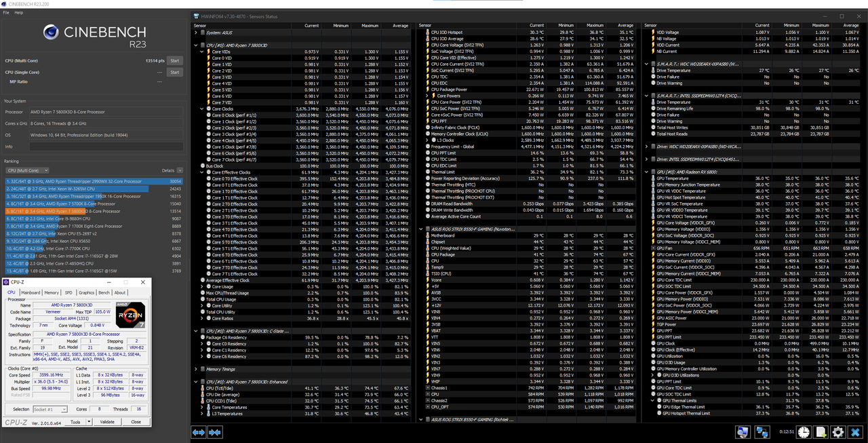
Task: Reset the HWiNFO sensor clock timer icon
Action: pyautogui.click(x=804, y=432)
